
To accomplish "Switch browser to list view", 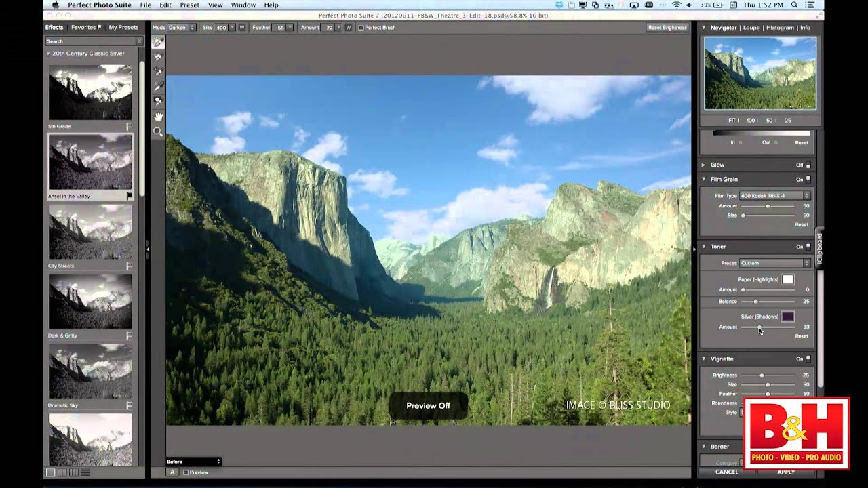I will 85,472.
